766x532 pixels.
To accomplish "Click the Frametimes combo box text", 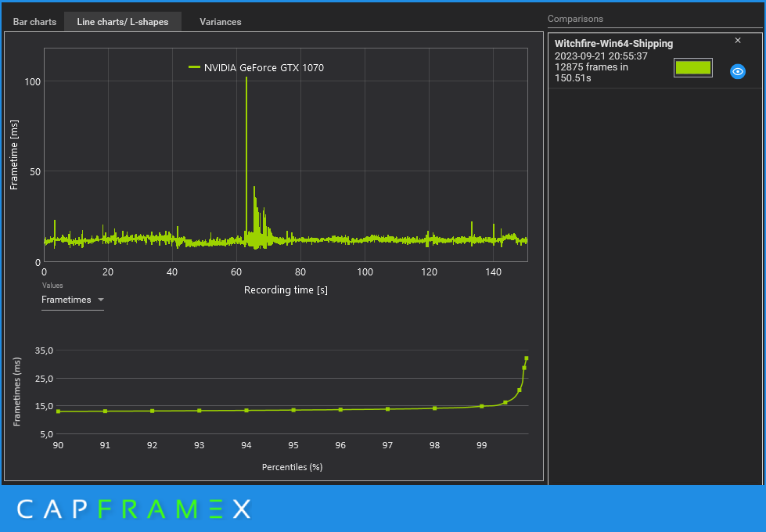I will (67, 300).
